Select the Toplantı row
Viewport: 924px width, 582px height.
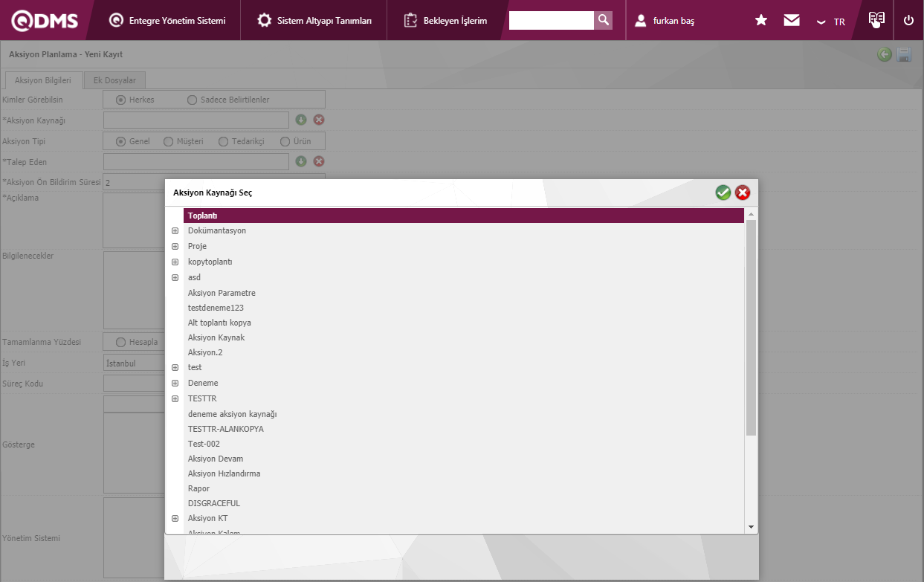[464, 216]
